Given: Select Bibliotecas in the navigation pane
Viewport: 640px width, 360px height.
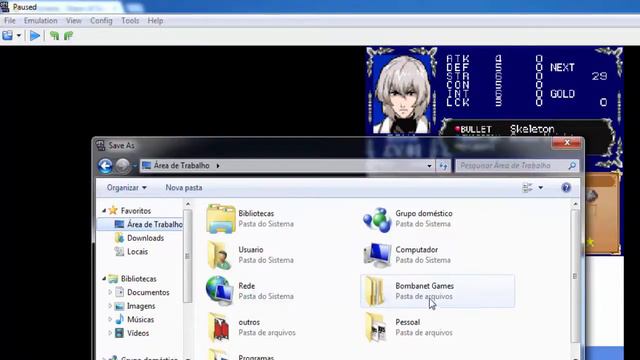Looking at the screenshot, I should (138, 279).
